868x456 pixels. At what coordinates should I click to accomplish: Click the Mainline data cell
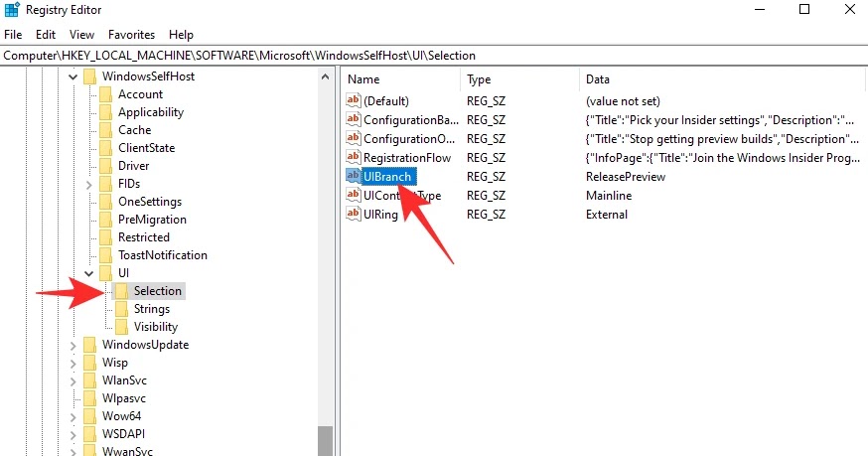click(609, 196)
